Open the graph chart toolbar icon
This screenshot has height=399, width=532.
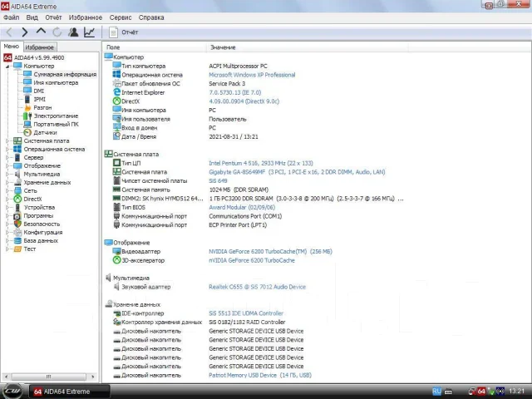pos(89,32)
